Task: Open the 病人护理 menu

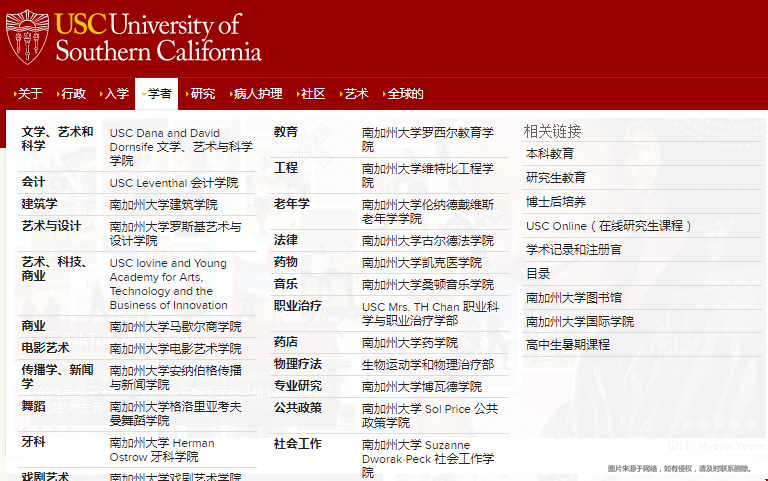Action: (256, 94)
